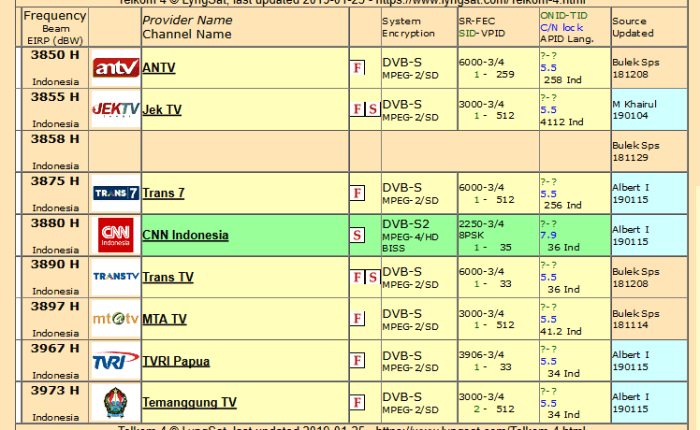The width and height of the screenshot is (700, 430).
Task: Click the Trans TV channel logo
Action: click(x=116, y=277)
